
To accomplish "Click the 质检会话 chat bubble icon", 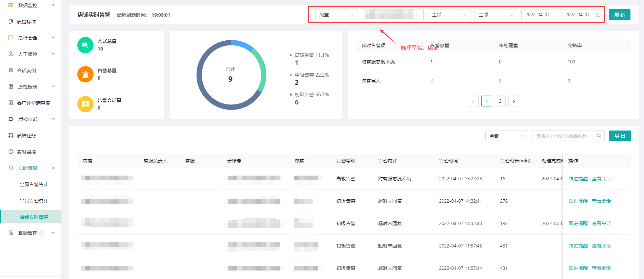I will [11, 38].
